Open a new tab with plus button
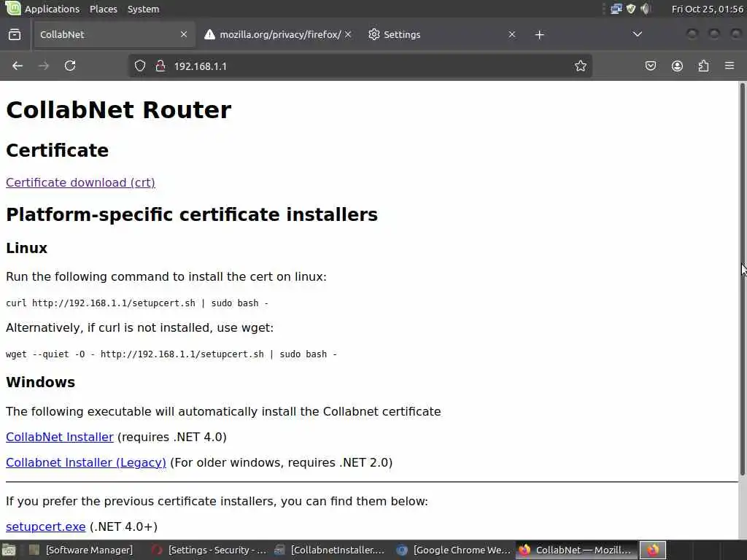747x560 pixels. [x=539, y=35]
